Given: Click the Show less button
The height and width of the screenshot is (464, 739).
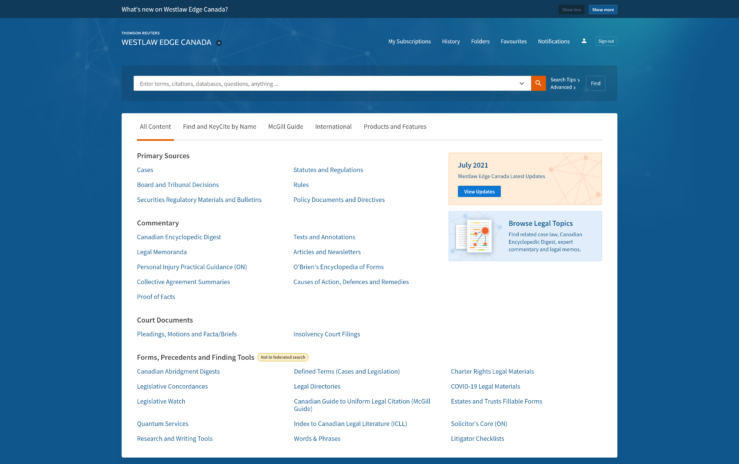Looking at the screenshot, I should coord(571,9).
